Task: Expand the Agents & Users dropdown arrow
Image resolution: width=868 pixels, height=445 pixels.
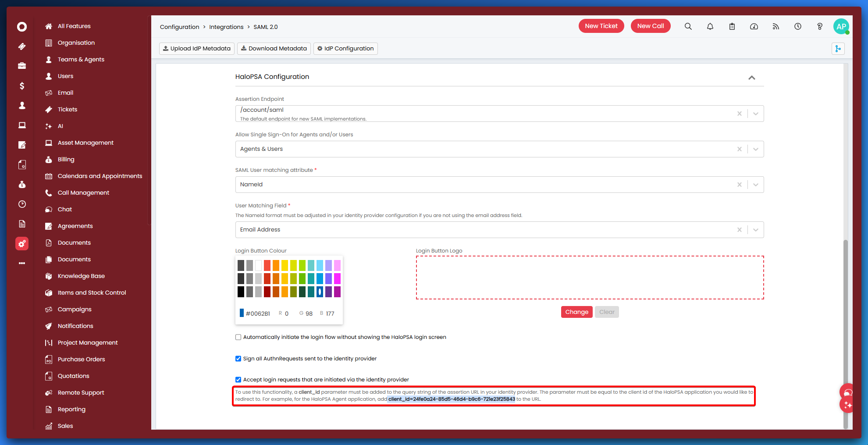Action: click(x=756, y=149)
